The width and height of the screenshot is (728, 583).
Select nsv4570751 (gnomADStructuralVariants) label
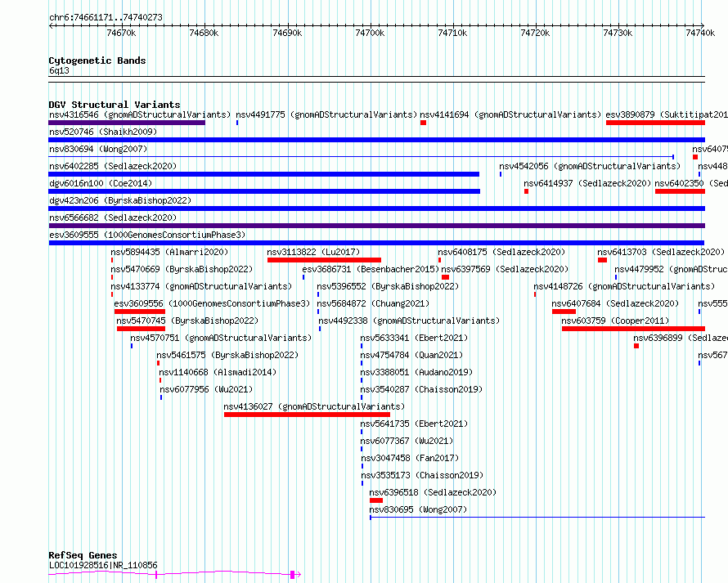pyautogui.click(x=221, y=338)
